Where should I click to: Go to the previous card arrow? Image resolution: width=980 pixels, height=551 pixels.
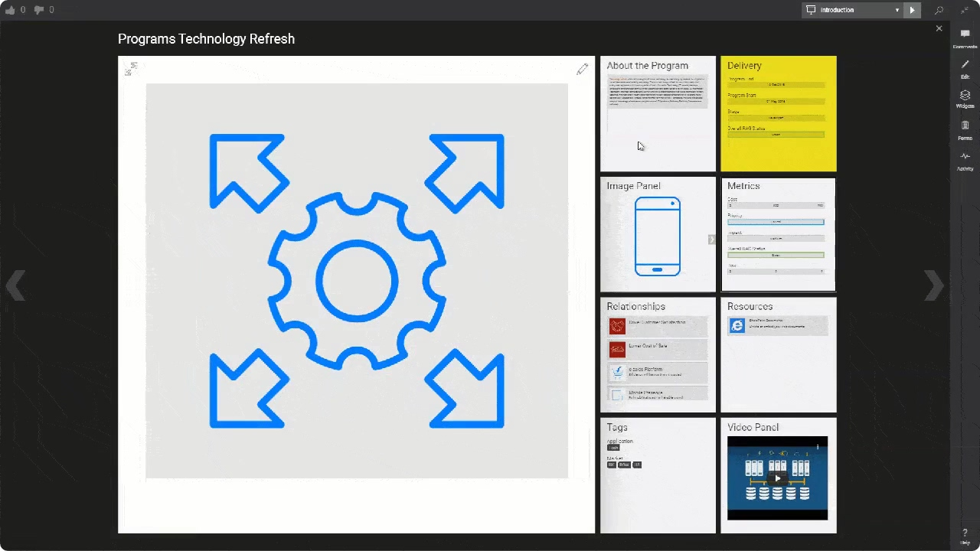pos(15,285)
